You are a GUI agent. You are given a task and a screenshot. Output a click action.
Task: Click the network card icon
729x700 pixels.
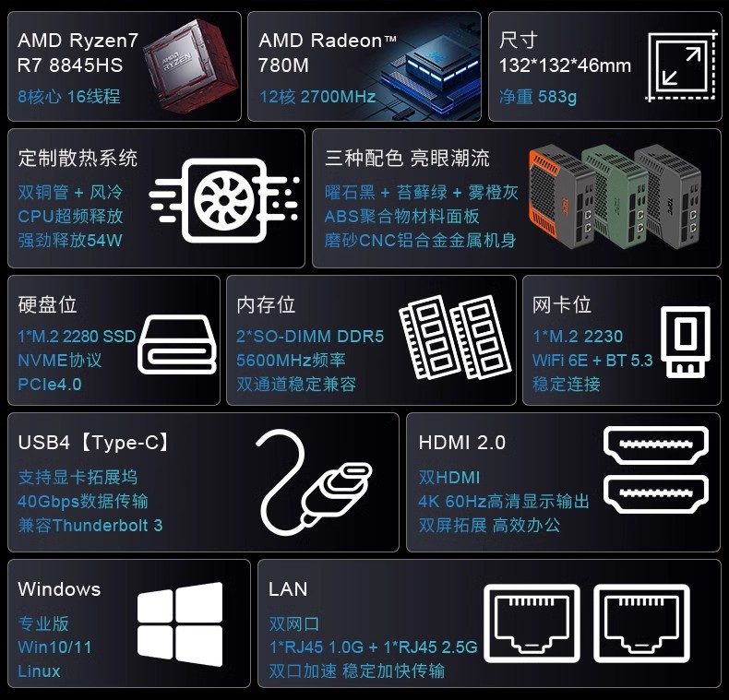(x=686, y=341)
